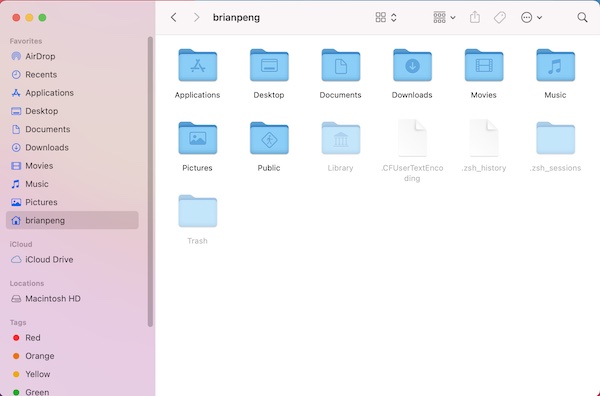Filter by the Yellow tag
Image resolution: width=600 pixels, height=396 pixels.
72,374
